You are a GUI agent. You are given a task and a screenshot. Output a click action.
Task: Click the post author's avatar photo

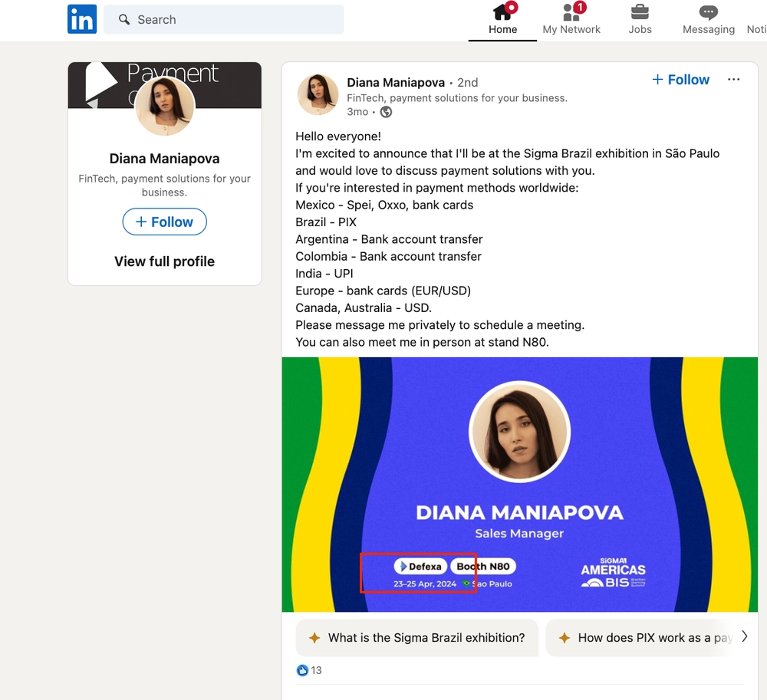(x=318, y=94)
